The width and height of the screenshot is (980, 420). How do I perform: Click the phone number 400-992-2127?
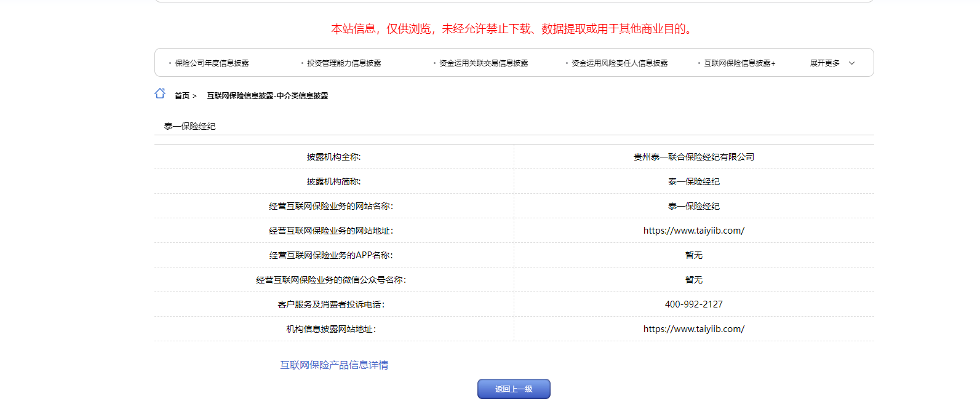click(x=693, y=304)
